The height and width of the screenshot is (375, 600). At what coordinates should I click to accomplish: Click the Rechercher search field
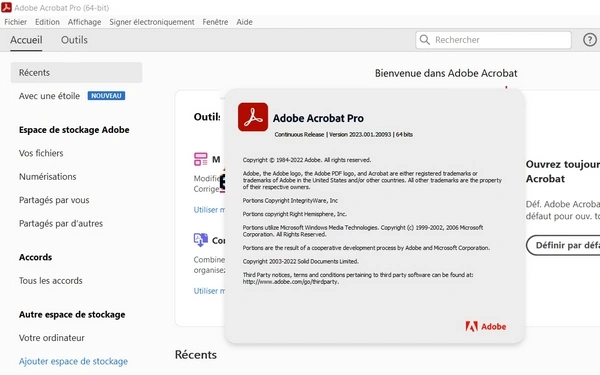tap(493, 40)
